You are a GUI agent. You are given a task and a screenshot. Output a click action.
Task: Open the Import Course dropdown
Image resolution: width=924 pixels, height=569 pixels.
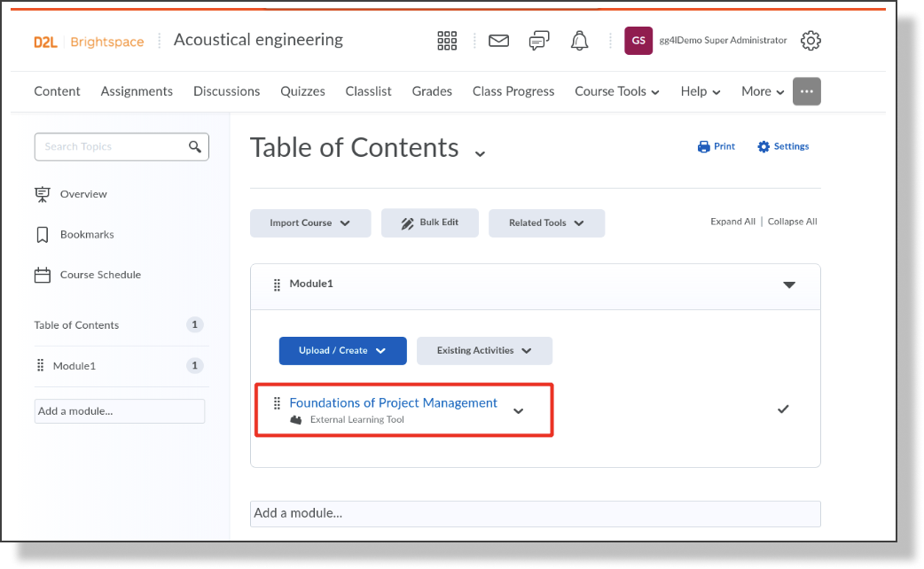coord(309,222)
